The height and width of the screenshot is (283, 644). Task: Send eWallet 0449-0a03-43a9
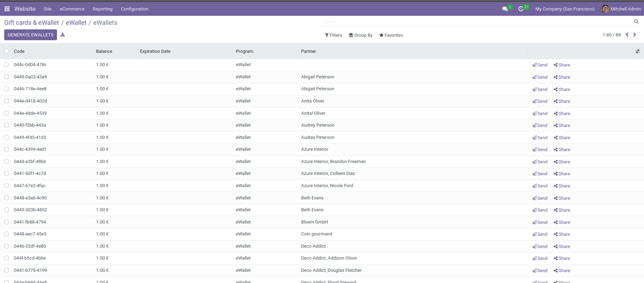540,77
